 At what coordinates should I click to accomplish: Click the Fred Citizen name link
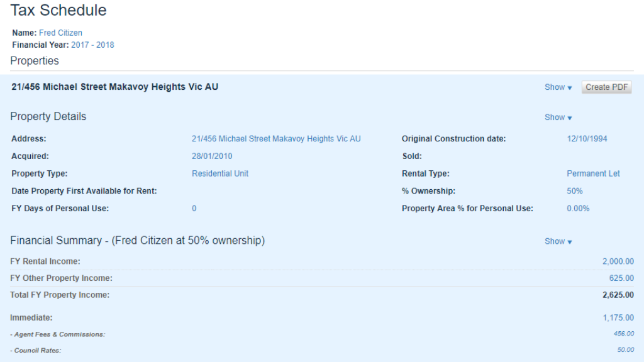tap(60, 33)
